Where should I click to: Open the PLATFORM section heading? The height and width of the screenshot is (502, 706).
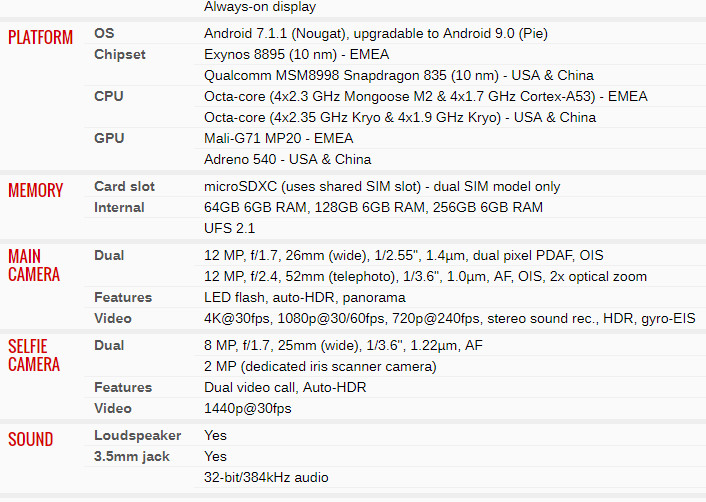(41, 37)
